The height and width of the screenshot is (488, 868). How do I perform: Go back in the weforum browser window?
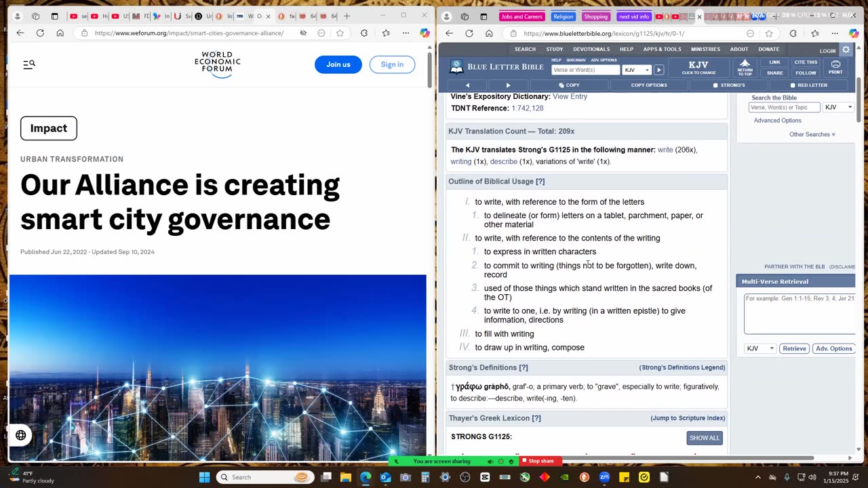(20, 33)
